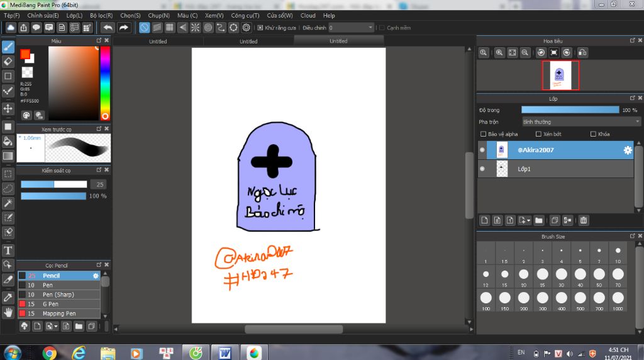Select the Lớp1 layer row

tap(556, 169)
